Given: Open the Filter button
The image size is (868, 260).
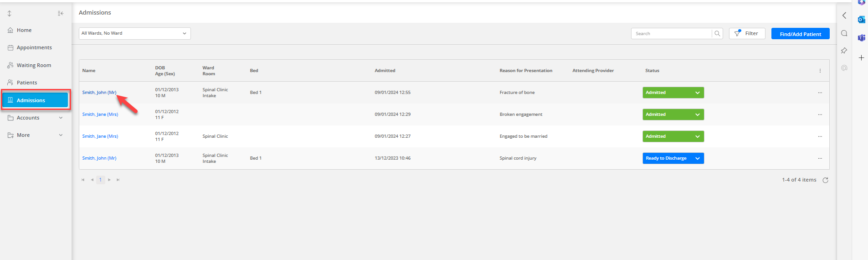Looking at the screenshot, I should click(747, 33).
